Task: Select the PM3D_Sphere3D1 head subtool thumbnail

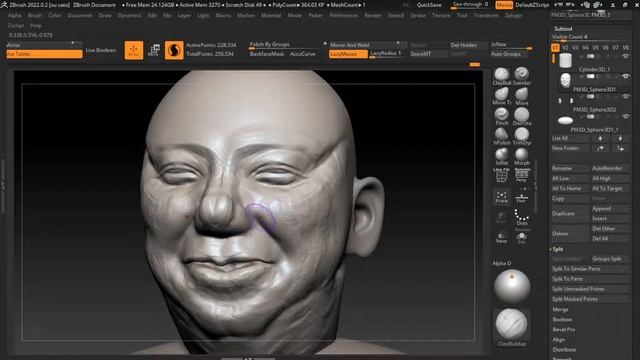Action: [565, 80]
